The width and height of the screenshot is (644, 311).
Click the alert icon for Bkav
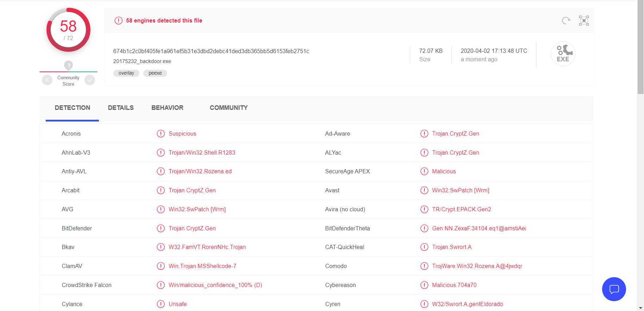coord(160,247)
